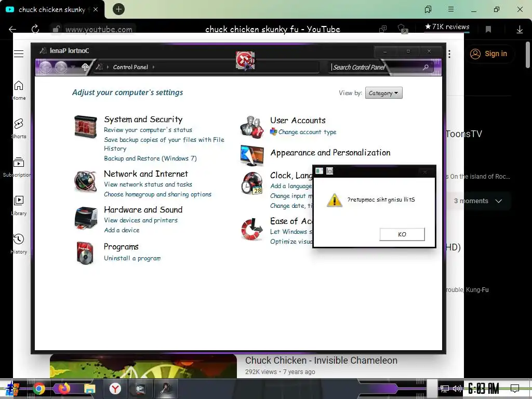Open a new browser tab

coord(118,9)
